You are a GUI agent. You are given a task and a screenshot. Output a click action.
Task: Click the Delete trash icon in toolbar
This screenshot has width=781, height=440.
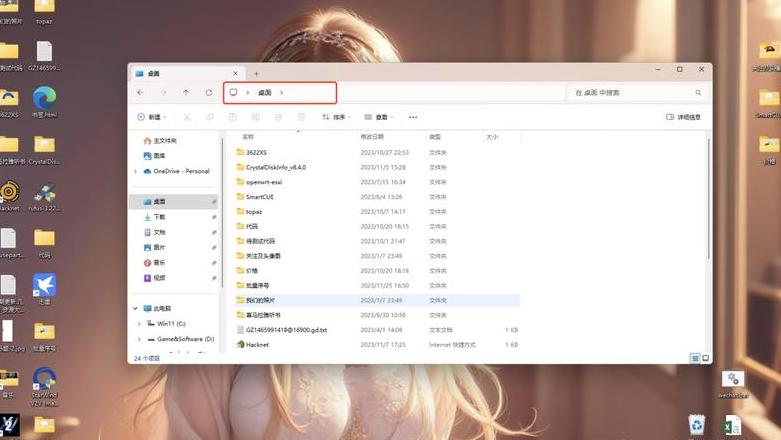pyautogui.click(x=301, y=117)
